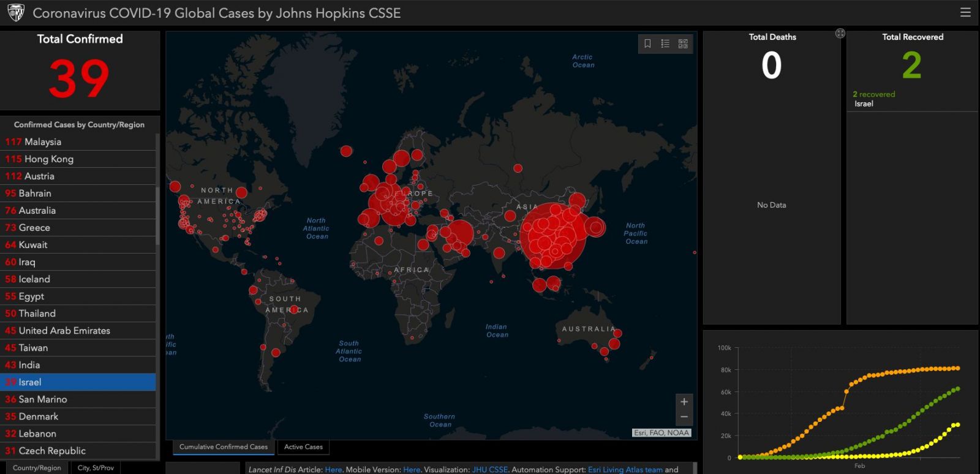Select Kuwait in the country list
Screen dimensions: 980x474
click(78, 244)
